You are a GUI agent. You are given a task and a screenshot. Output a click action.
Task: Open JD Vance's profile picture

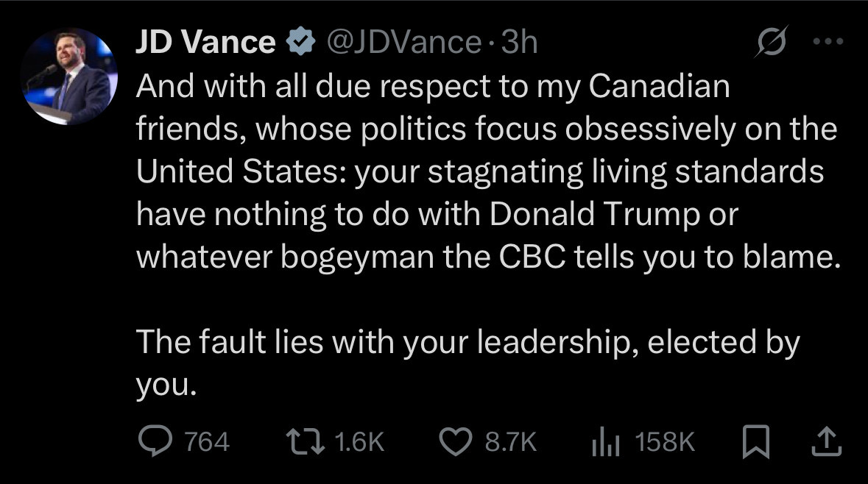pyautogui.click(x=68, y=76)
